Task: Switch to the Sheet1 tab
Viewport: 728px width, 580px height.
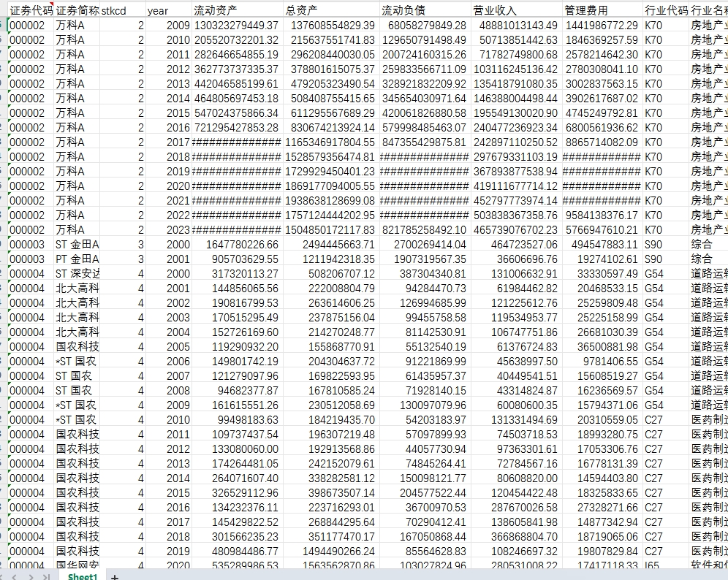Action: [x=82, y=576]
